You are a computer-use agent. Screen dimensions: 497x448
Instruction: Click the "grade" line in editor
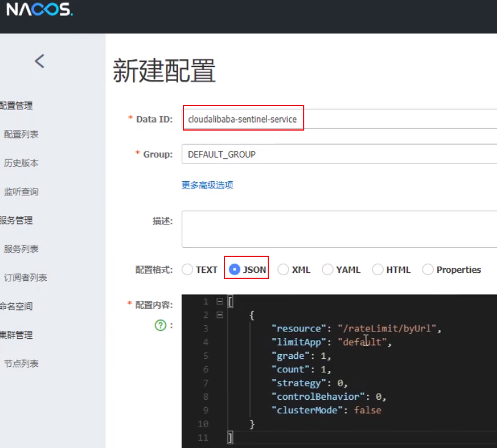(x=301, y=356)
